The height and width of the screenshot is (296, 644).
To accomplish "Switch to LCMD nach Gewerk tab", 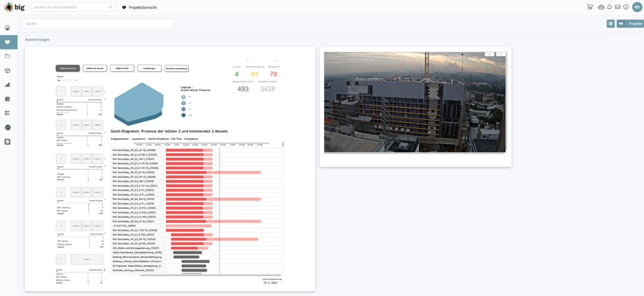I will click(95, 68).
